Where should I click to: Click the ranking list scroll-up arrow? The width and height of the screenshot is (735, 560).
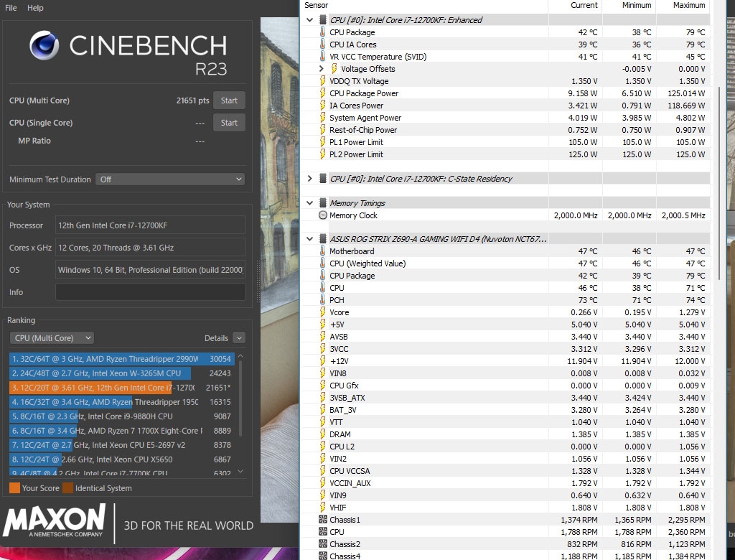(240, 356)
